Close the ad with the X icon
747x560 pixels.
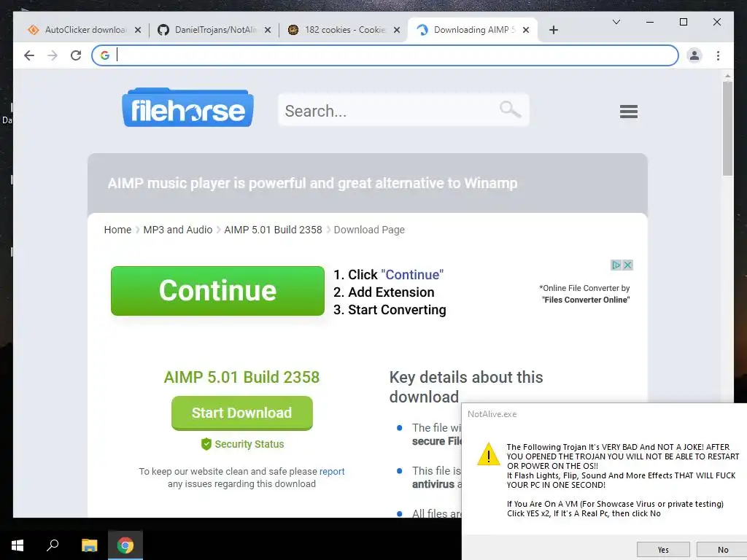(627, 265)
